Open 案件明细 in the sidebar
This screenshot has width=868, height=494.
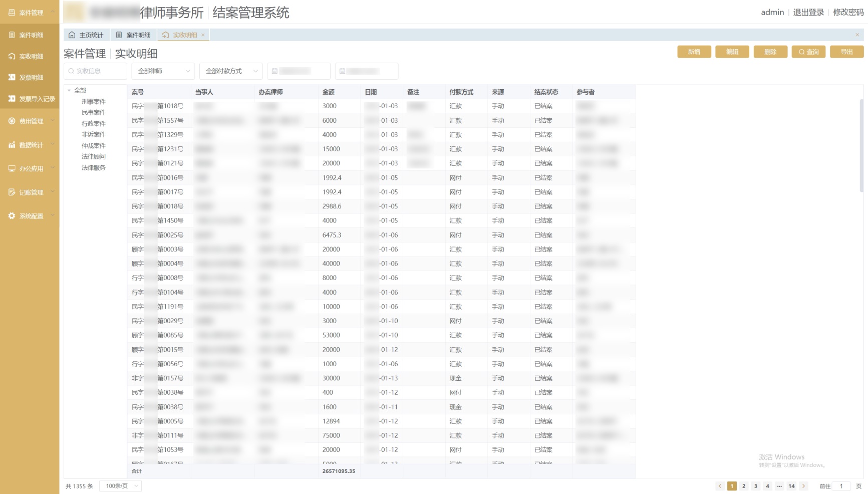30,35
